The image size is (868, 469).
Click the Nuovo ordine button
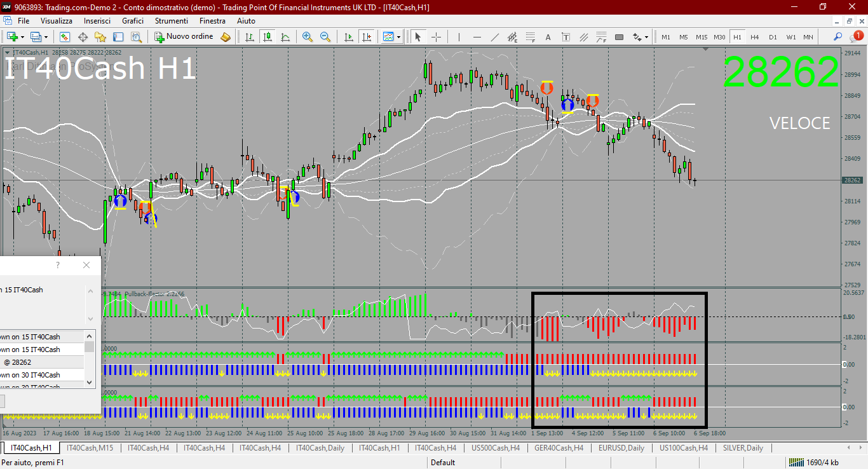point(184,37)
